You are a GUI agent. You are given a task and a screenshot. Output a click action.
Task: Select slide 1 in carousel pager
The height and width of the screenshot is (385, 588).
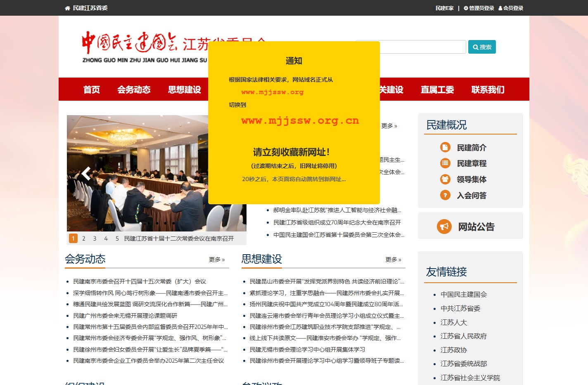click(73, 239)
